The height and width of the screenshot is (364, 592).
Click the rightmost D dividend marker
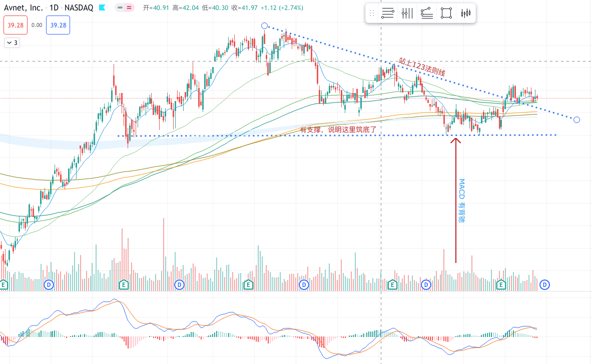(x=545, y=284)
